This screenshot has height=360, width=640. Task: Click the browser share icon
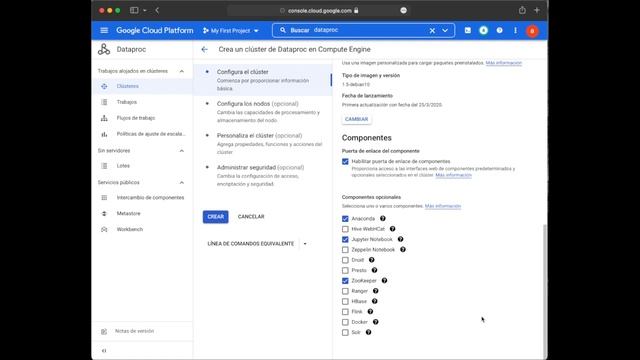coord(522,11)
